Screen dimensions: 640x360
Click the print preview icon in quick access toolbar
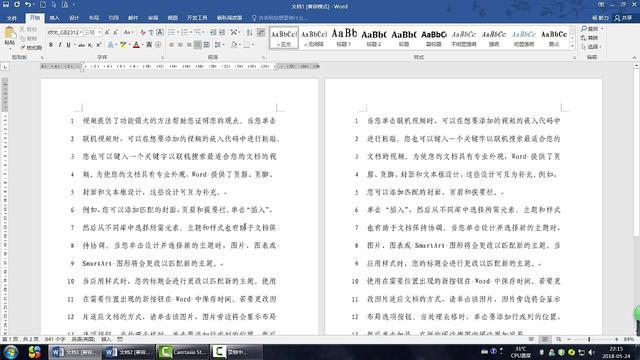(x=65, y=4)
